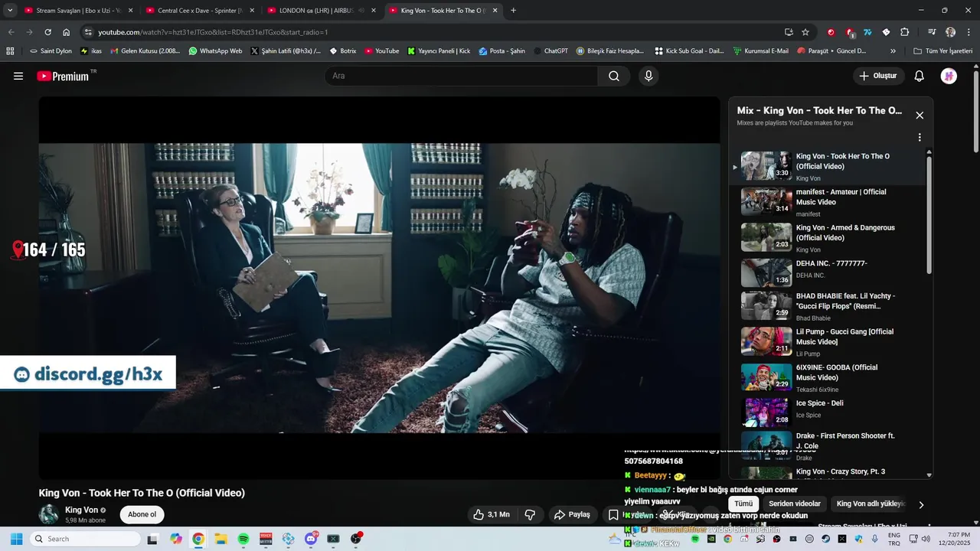Click the install app icon in address bar
Image resolution: width=980 pixels, height=551 pixels.
tap(789, 32)
